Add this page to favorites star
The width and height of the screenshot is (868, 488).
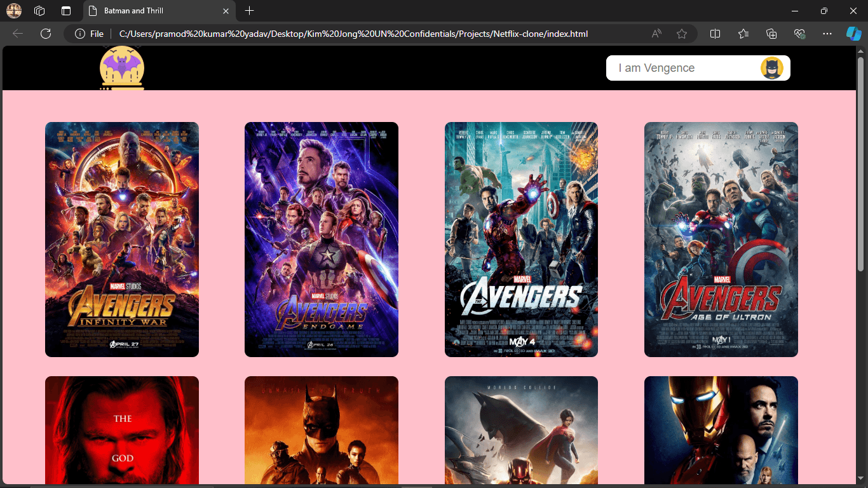pyautogui.click(x=682, y=34)
